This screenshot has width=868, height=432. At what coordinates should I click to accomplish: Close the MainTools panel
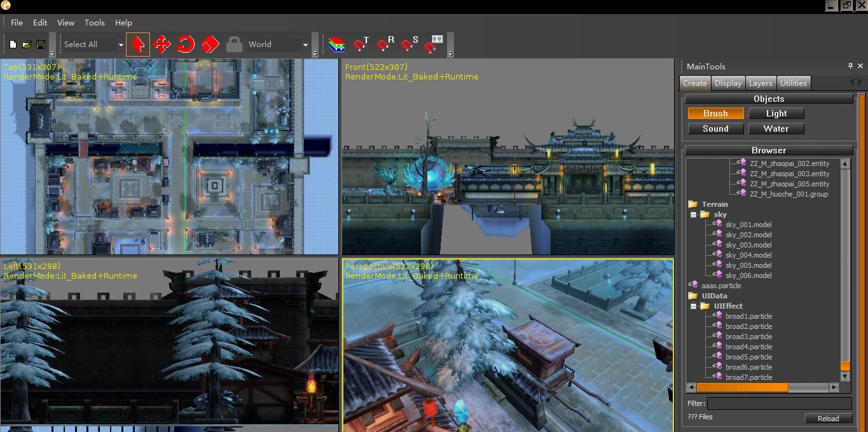click(x=860, y=66)
